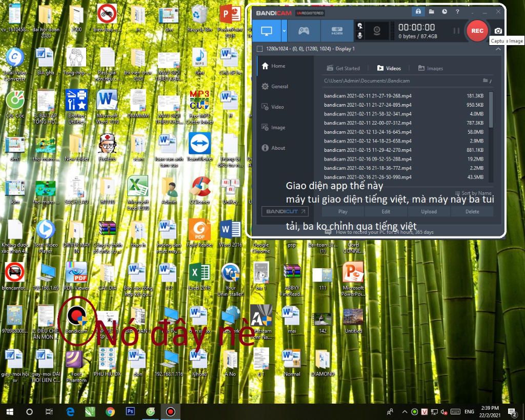This screenshot has width=525, height=420.
Task: Switch to HDMI device recording mode
Action: 337,31
